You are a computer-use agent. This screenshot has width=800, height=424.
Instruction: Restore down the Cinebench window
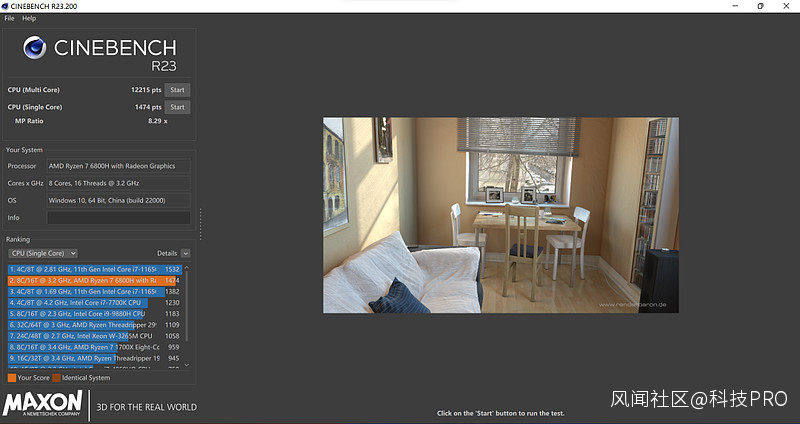760,6
